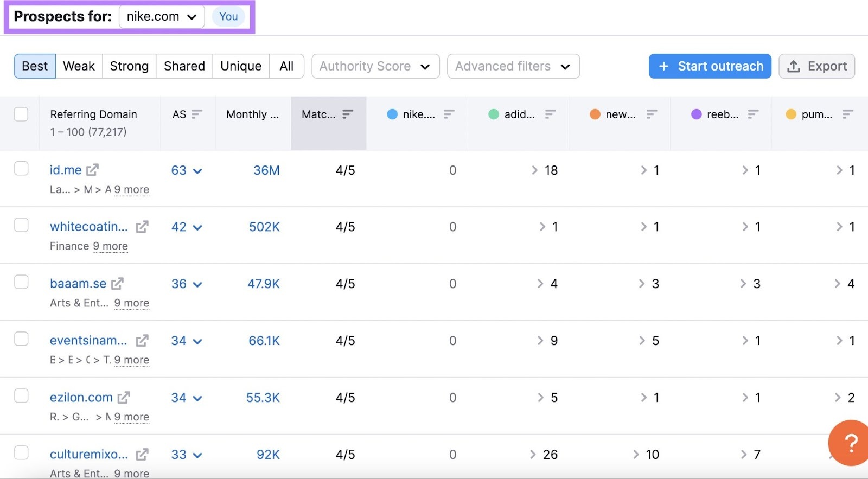The image size is (868, 479).
Task: Expand adidas backlinks arrow for baaam.se
Action: (x=540, y=284)
